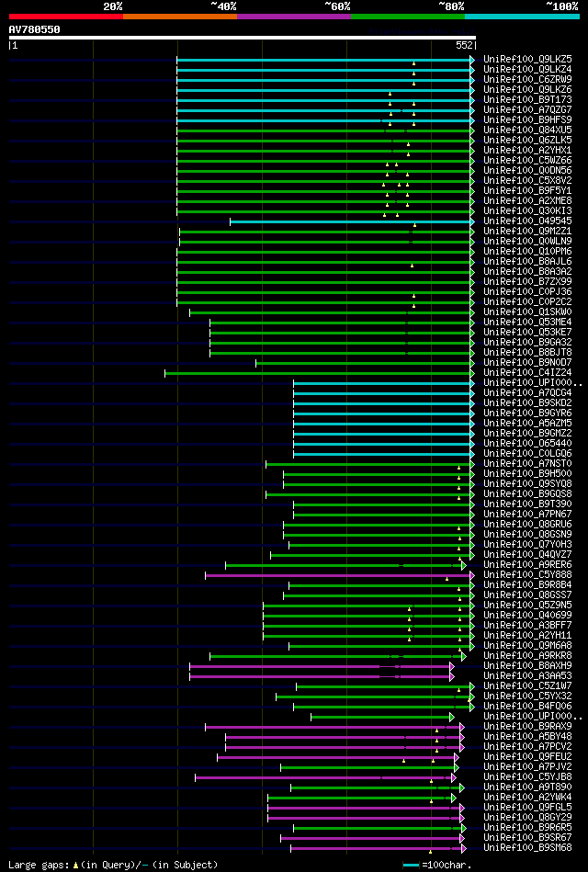Select the UniRef100_Q40699 label

coord(528,617)
